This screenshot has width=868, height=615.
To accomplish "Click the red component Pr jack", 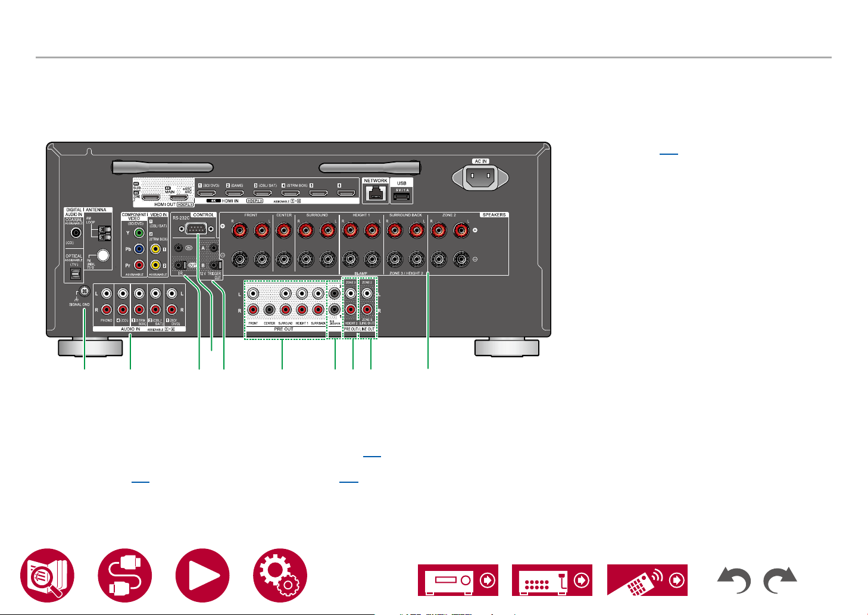I will pos(139,265).
